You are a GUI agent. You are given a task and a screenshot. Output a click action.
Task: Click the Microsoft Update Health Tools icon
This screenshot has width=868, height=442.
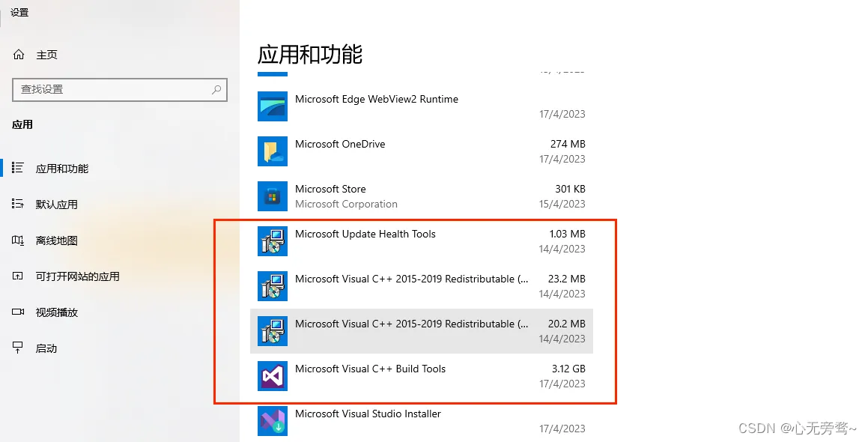(273, 241)
